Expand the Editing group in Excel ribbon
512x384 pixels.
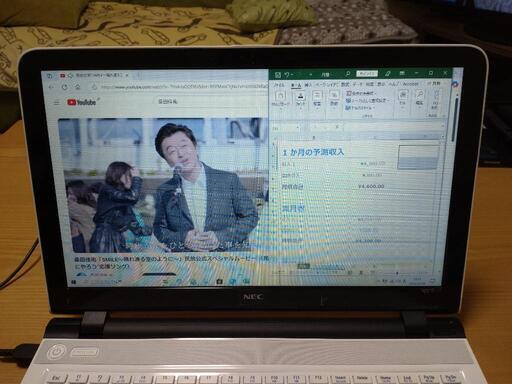pyautogui.click(x=419, y=98)
